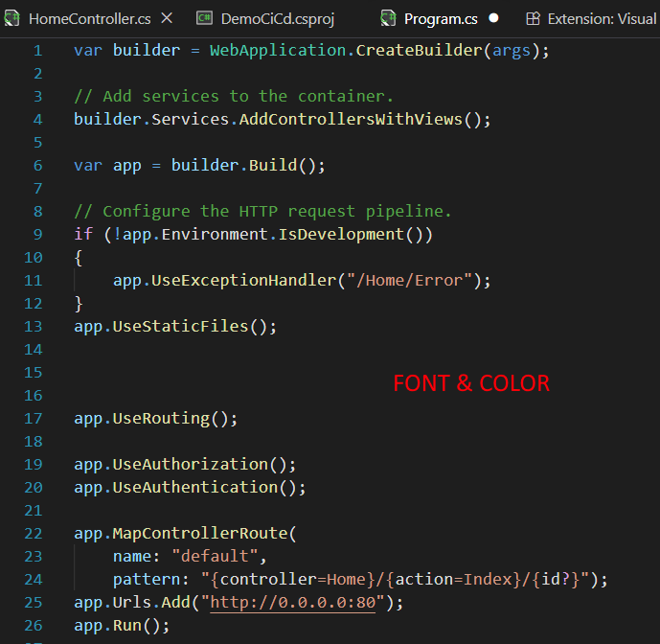Click the comment 'Add services to the container.'

coord(248,97)
